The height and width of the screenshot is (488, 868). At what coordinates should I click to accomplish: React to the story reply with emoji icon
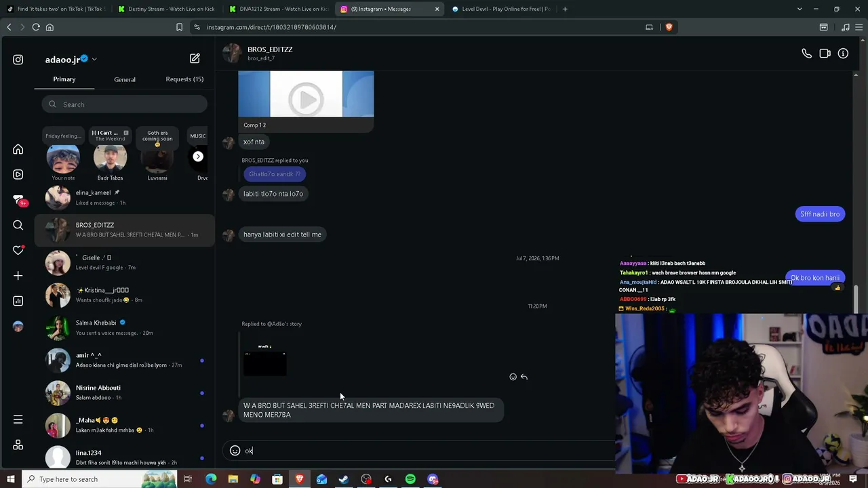(513, 377)
